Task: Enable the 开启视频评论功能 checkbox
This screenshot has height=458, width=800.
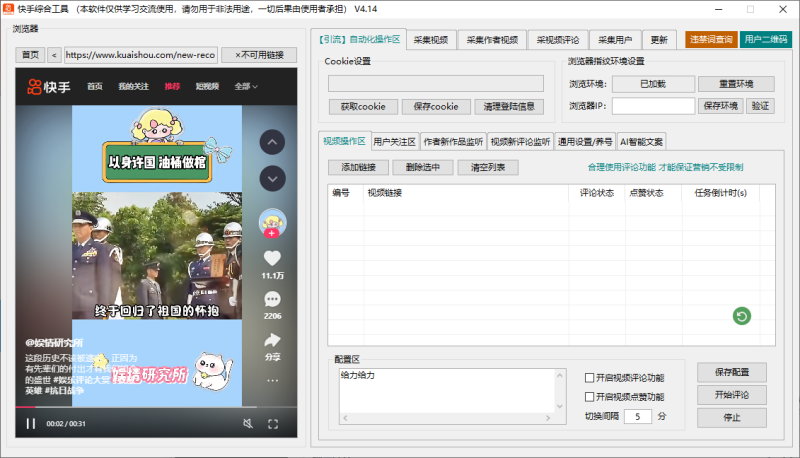Action: point(590,377)
